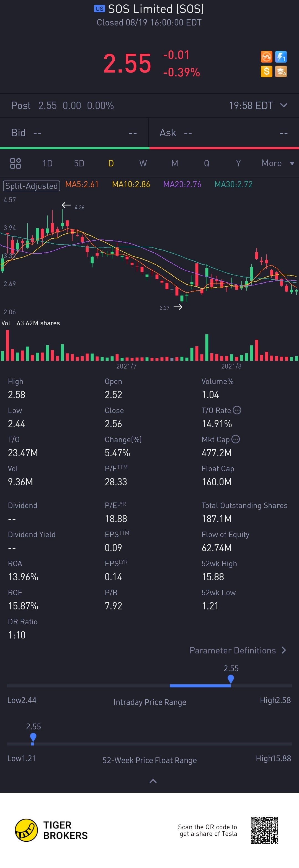Open the More chart periods dropdown
The width and height of the screenshot is (299, 868).
click(278, 163)
